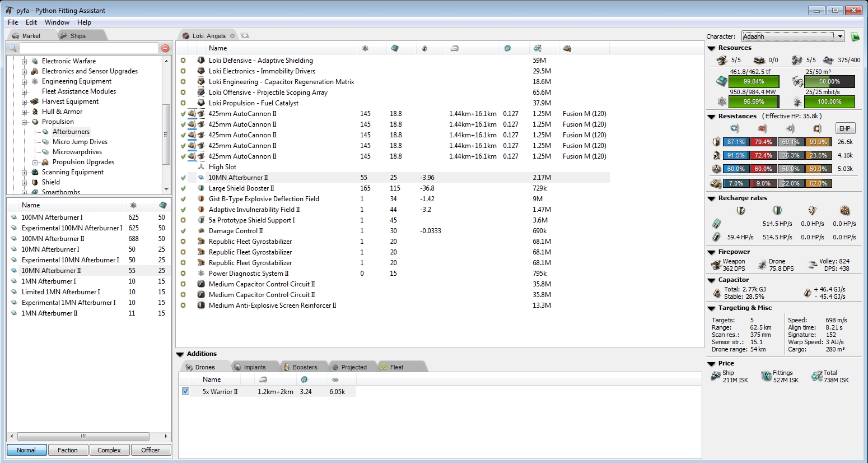This screenshot has width=868, height=463.
Task: Toggle state of 5a Prototype Shield Support I
Action: [x=183, y=220]
